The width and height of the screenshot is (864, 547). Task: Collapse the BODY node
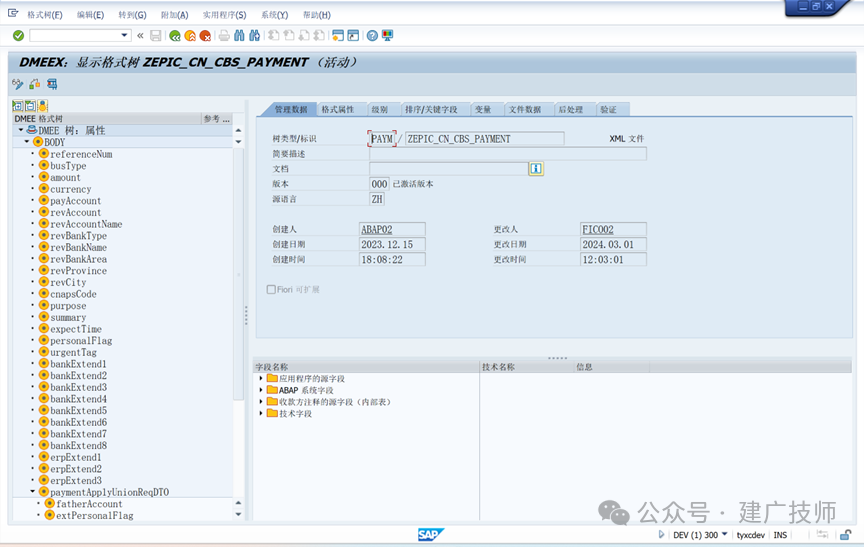[x=26, y=142]
